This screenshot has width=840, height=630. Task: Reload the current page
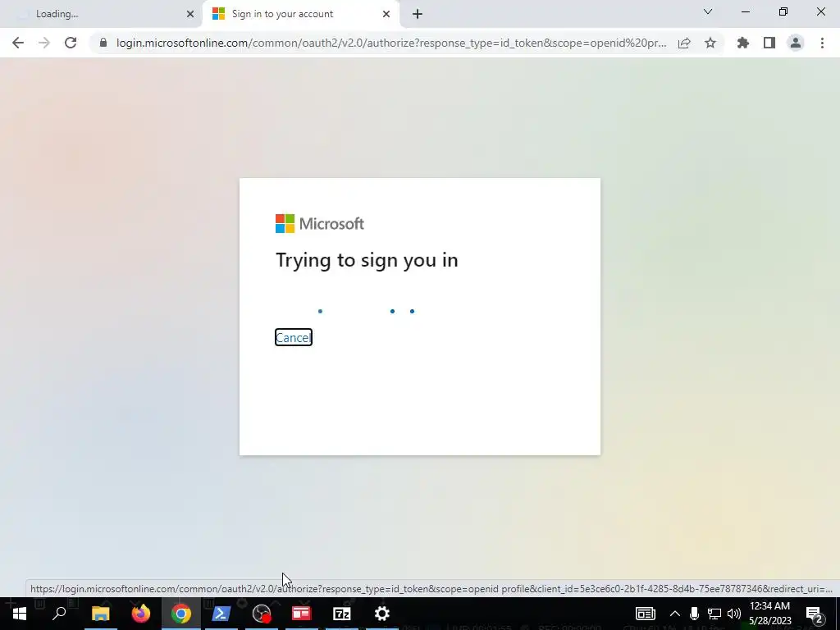[71, 43]
